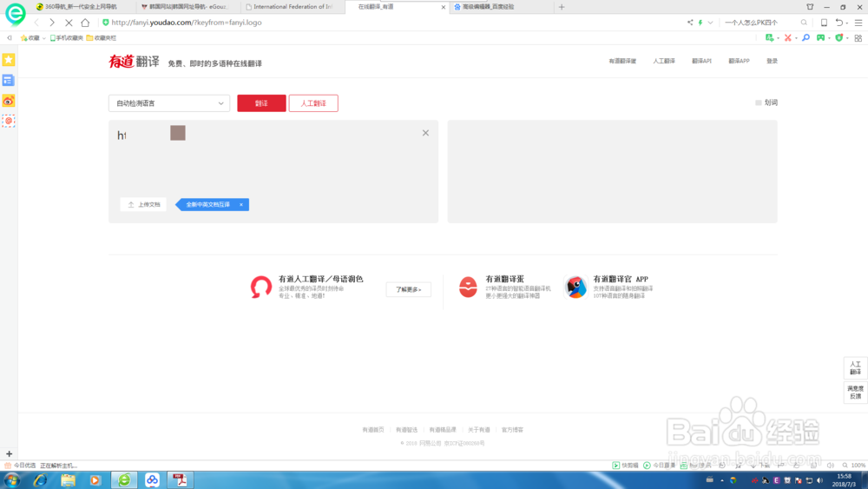The height and width of the screenshot is (489, 868).
Task: Open 人工翻译 in the top navigation
Action: (664, 61)
